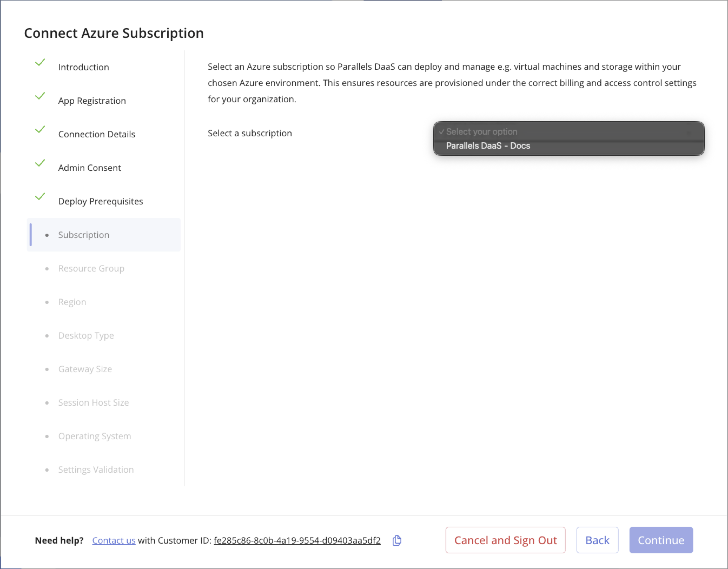Click the Deploy Prerequisites checkmark icon

pos(40,196)
